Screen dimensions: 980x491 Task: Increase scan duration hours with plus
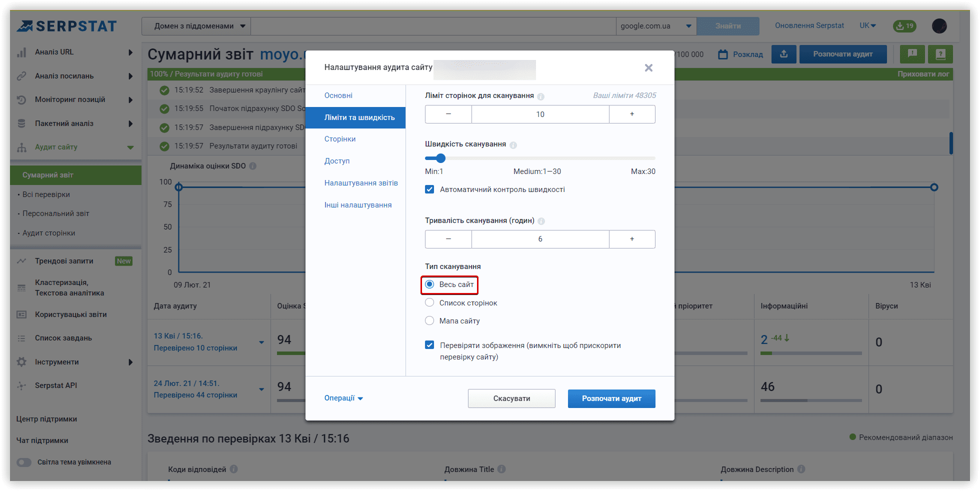(632, 239)
